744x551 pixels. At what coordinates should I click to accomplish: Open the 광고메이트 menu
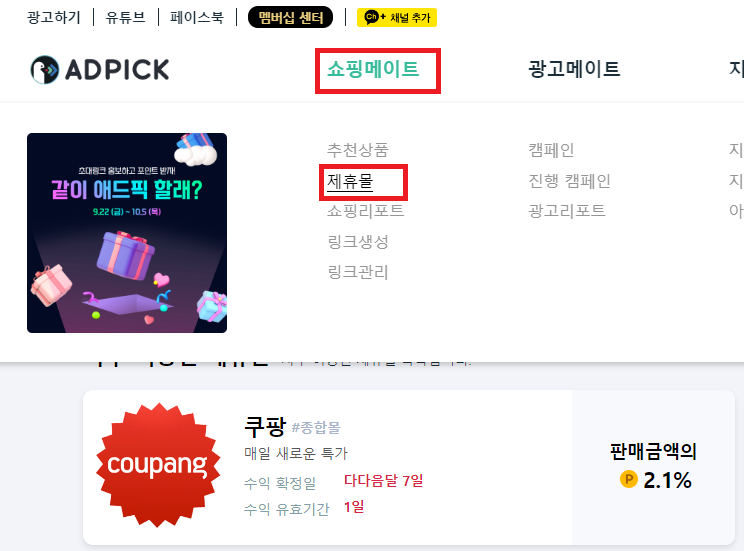(574, 69)
